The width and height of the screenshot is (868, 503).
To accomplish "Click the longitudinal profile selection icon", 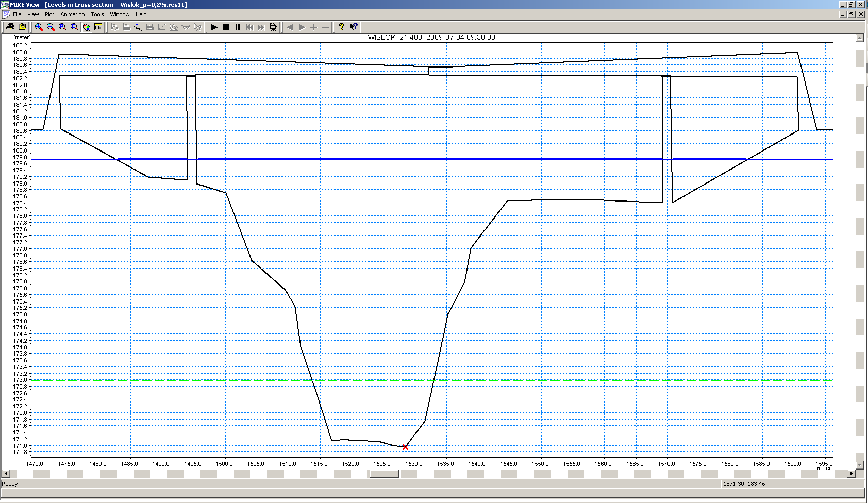I will (x=138, y=27).
